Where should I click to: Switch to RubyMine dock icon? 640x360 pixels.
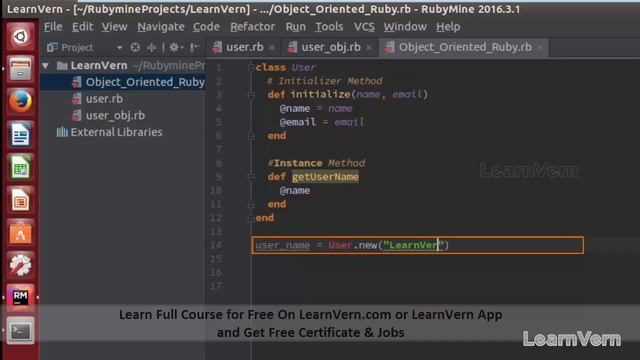coord(20,298)
